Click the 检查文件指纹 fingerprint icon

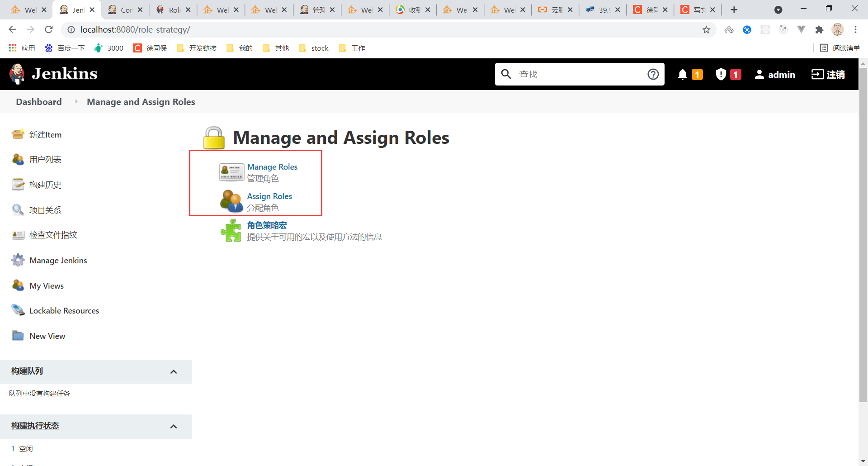point(18,235)
